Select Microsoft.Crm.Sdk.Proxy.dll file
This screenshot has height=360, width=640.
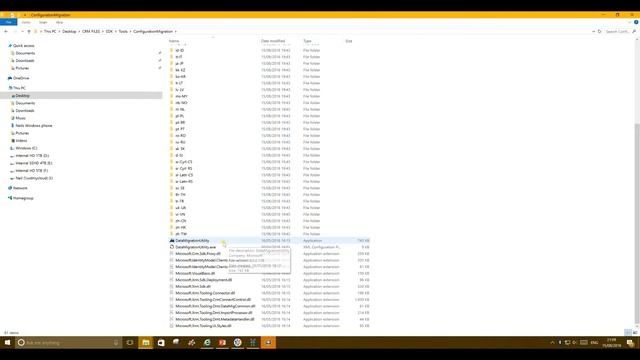[198, 253]
